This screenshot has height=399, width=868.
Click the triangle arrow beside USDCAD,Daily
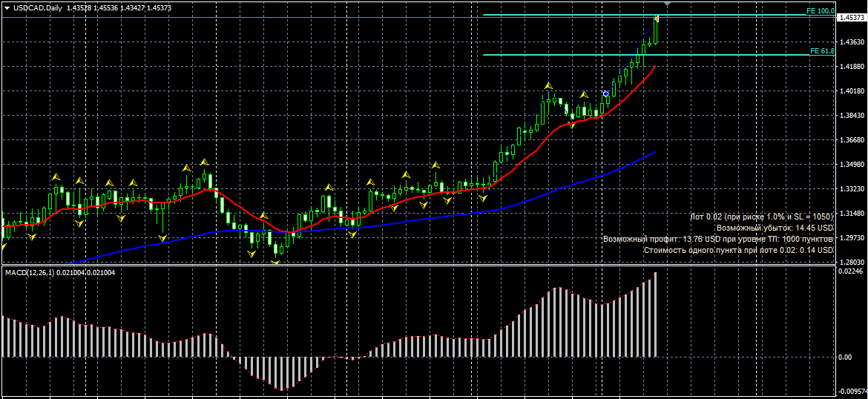[x=6, y=7]
